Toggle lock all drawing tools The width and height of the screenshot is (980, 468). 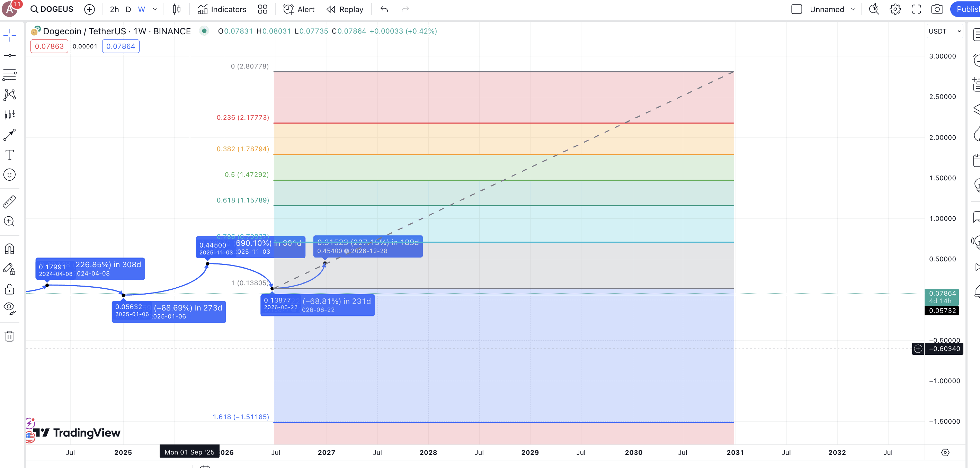pos(9,289)
